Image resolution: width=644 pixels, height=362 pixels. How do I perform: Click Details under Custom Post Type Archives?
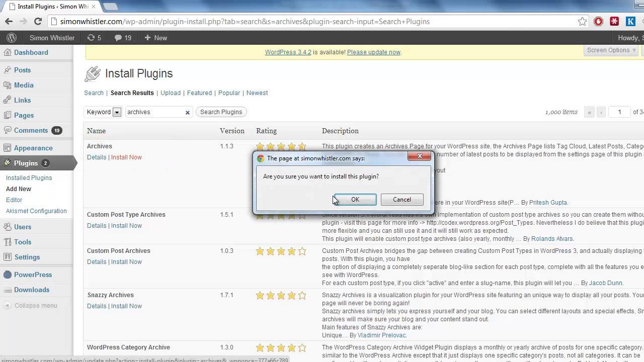(x=97, y=226)
